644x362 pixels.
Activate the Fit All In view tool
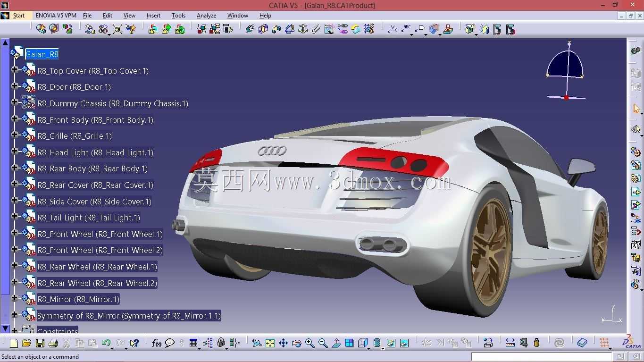coord(270,343)
